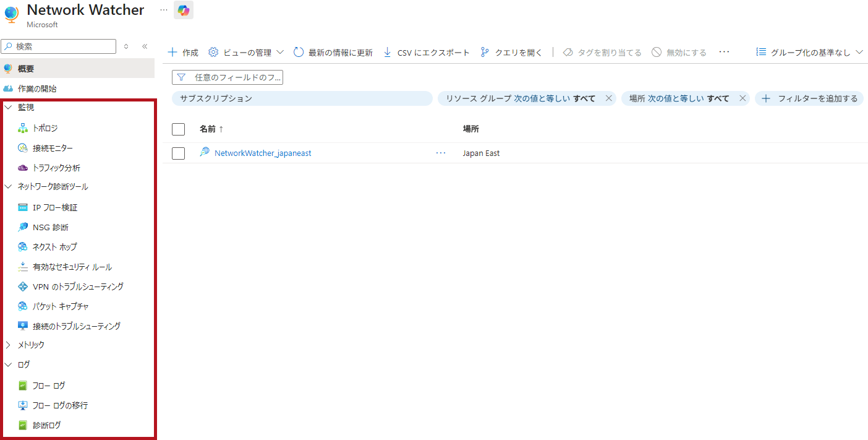Open ネクスト ホップ

(x=55, y=247)
